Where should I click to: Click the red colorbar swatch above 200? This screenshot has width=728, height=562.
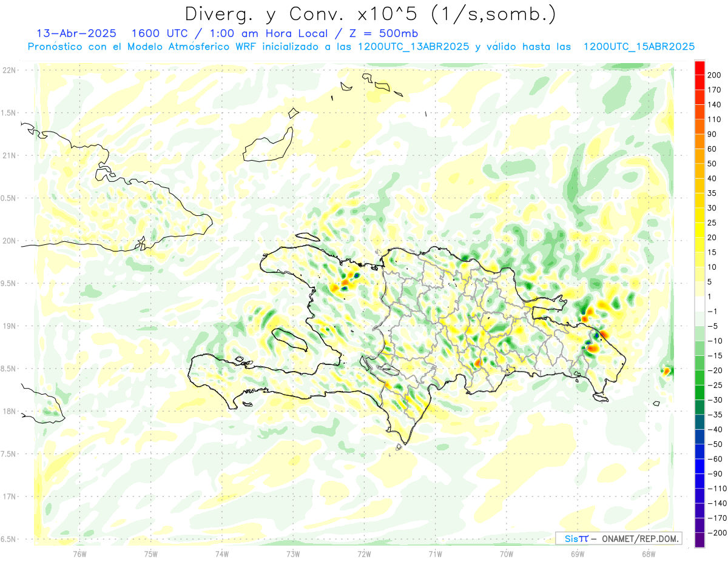click(699, 68)
